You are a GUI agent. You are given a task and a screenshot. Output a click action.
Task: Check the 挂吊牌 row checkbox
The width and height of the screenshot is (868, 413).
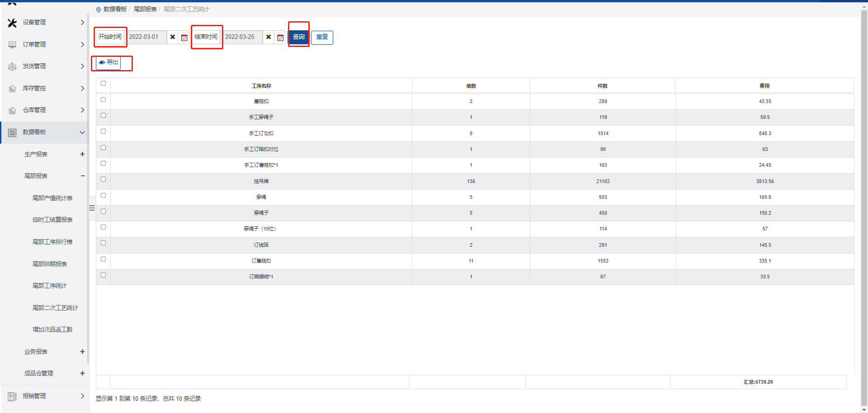pos(103,179)
